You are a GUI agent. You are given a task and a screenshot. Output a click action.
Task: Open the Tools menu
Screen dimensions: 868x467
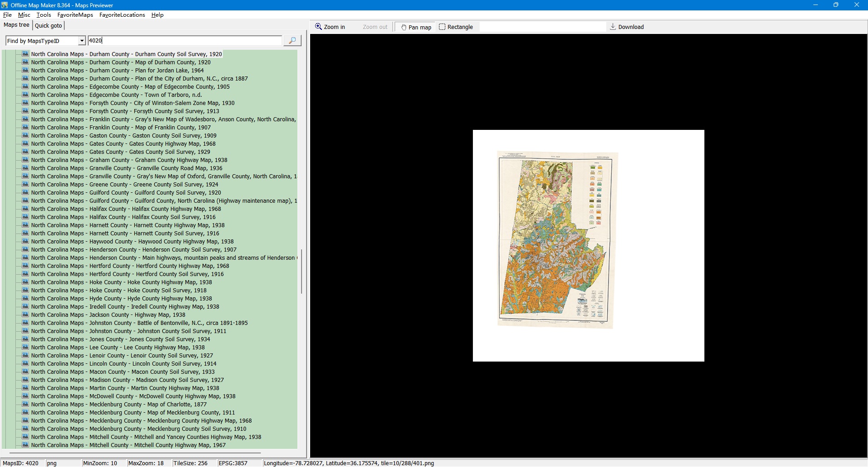pos(43,15)
